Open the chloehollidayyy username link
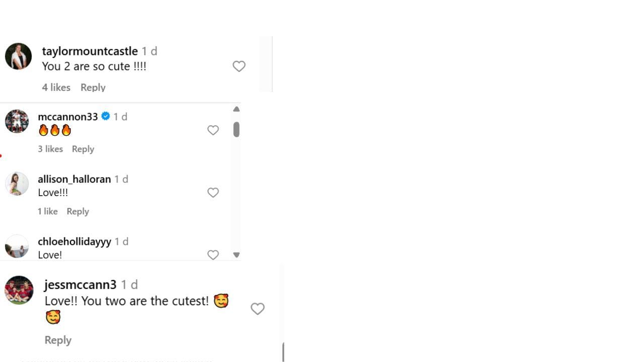This screenshot has width=644, height=362. pos(74,241)
